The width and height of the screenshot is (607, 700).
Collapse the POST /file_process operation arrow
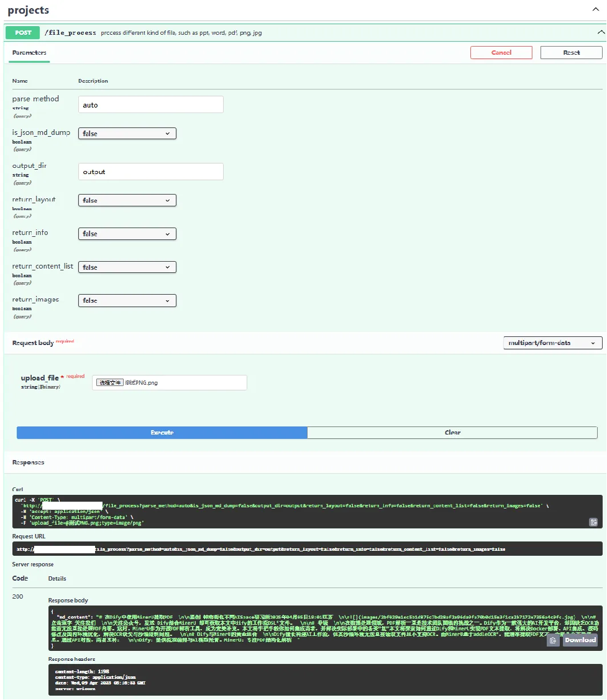pyautogui.click(x=600, y=32)
